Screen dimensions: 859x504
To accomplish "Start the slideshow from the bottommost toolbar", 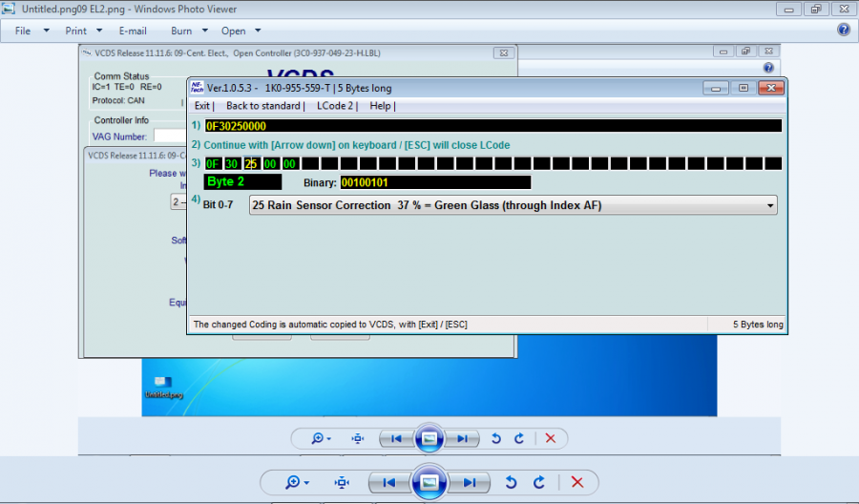I will click(x=429, y=483).
